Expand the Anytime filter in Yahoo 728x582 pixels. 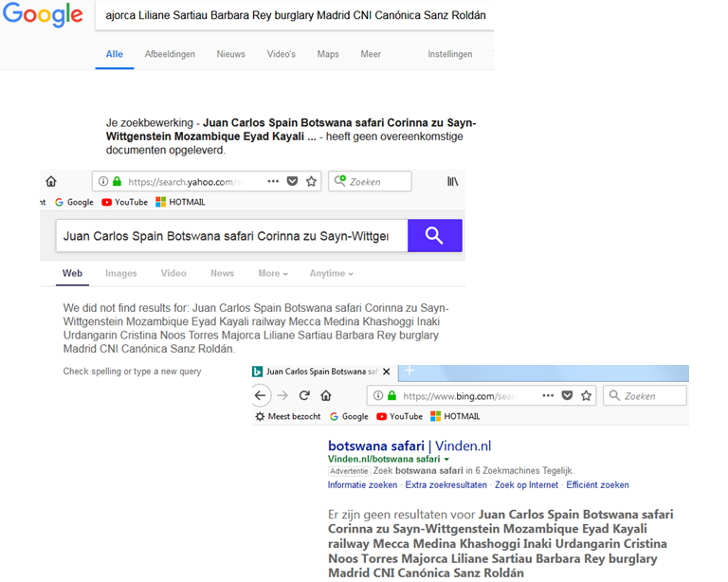(332, 273)
